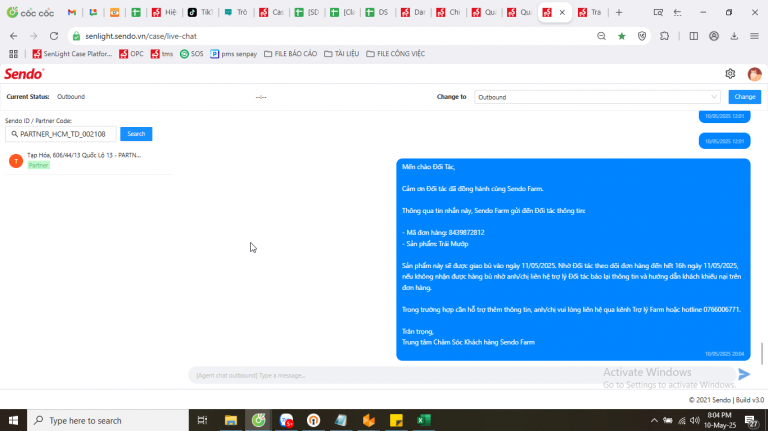Click the 'Type a message' chat input

click(460, 375)
